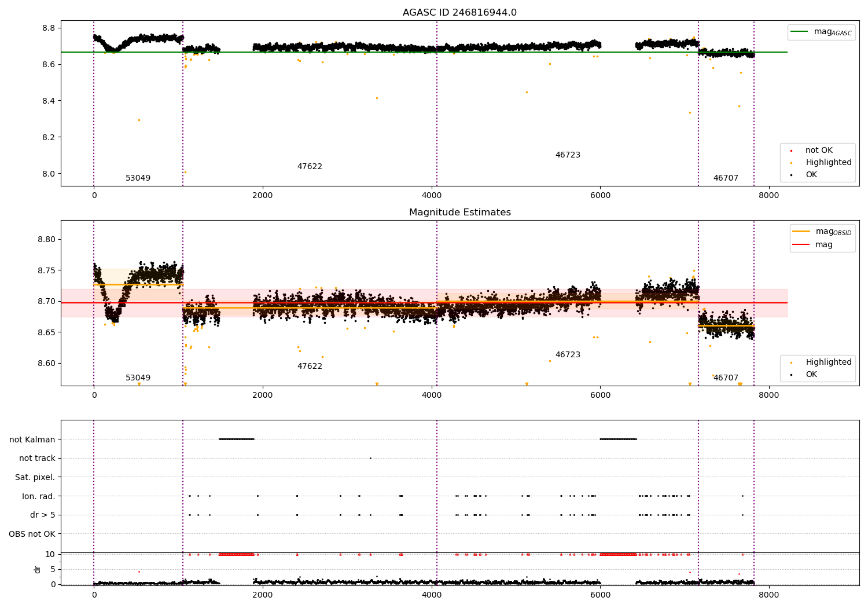Image resolution: width=868 pixels, height=608 pixels.
Task: Click the 'not OK' red legend entry
Action: click(x=812, y=151)
